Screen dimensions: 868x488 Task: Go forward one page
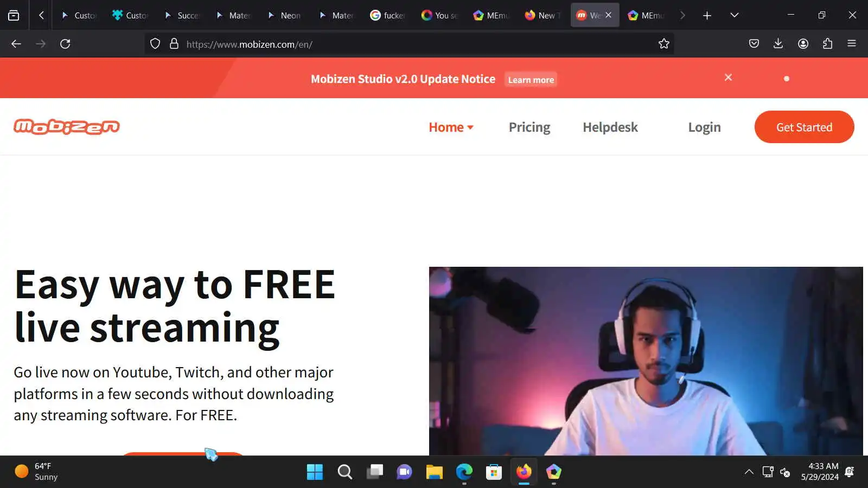(x=41, y=44)
